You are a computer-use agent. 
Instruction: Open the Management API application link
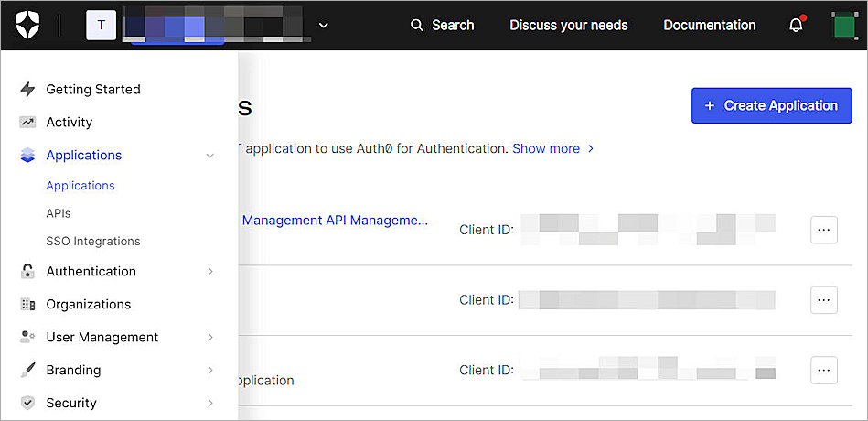coord(335,220)
